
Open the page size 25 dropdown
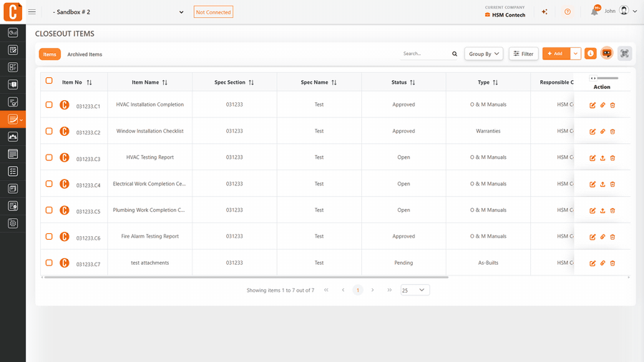tap(415, 290)
